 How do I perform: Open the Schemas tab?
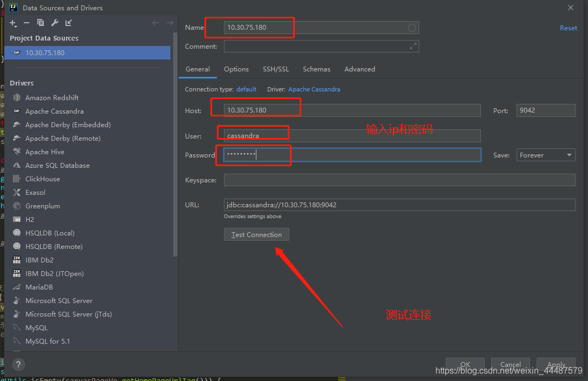click(316, 69)
